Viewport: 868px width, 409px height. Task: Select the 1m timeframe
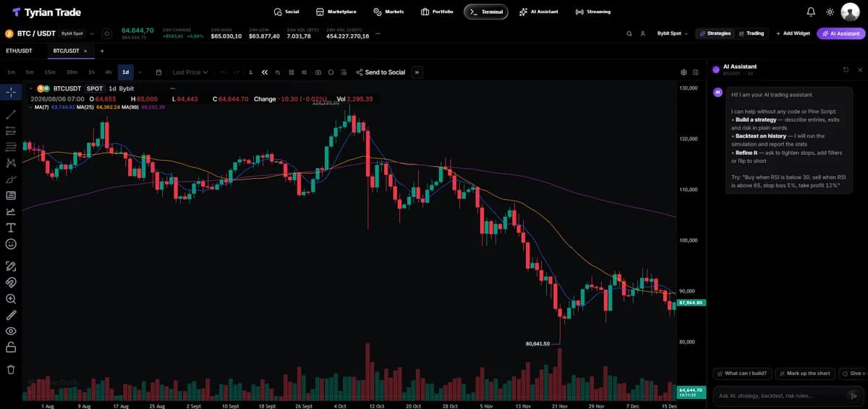coord(11,72)
